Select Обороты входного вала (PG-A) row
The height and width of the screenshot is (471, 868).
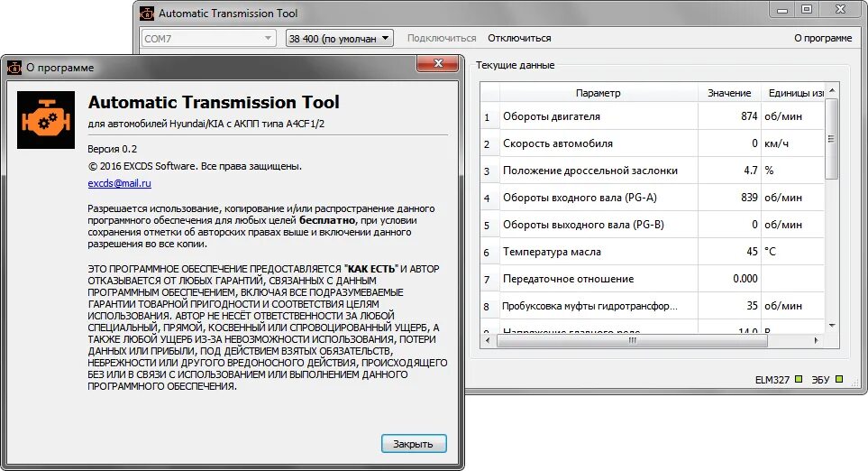click(653, 198)
